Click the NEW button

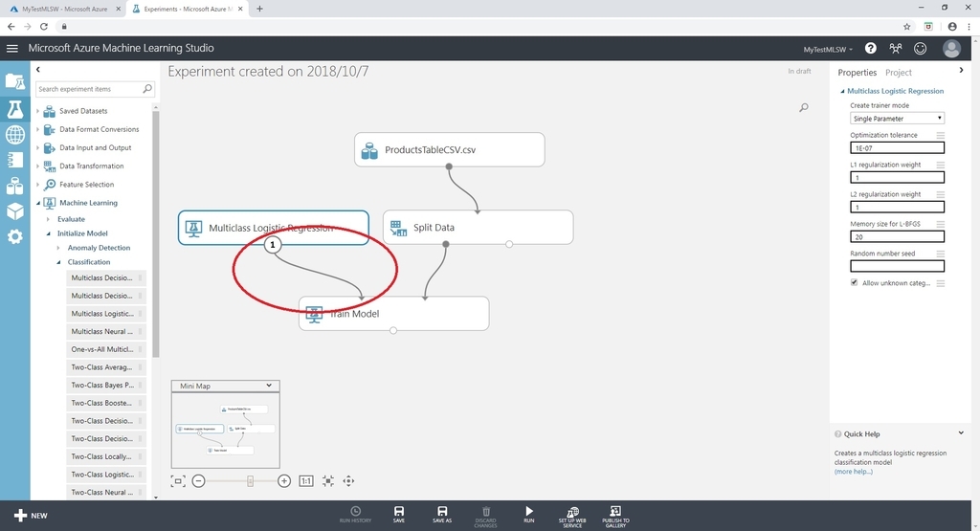(x=31, y=516)
